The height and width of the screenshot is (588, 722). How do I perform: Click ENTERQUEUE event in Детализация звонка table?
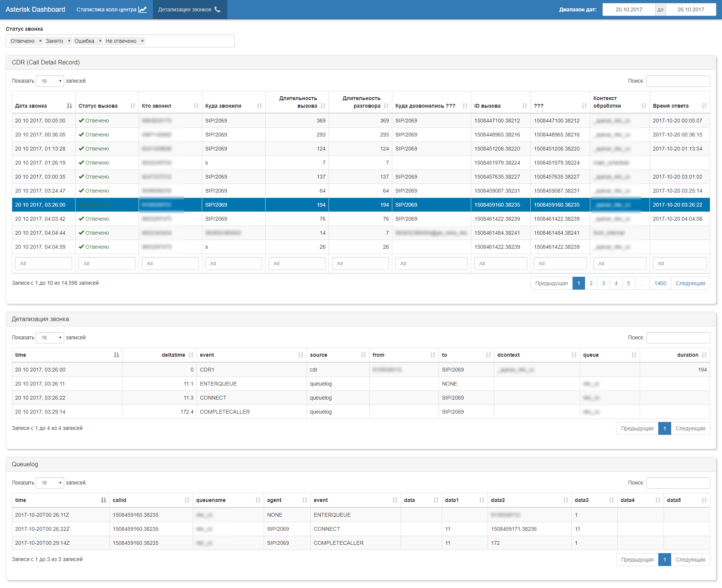tap(218, 384)
